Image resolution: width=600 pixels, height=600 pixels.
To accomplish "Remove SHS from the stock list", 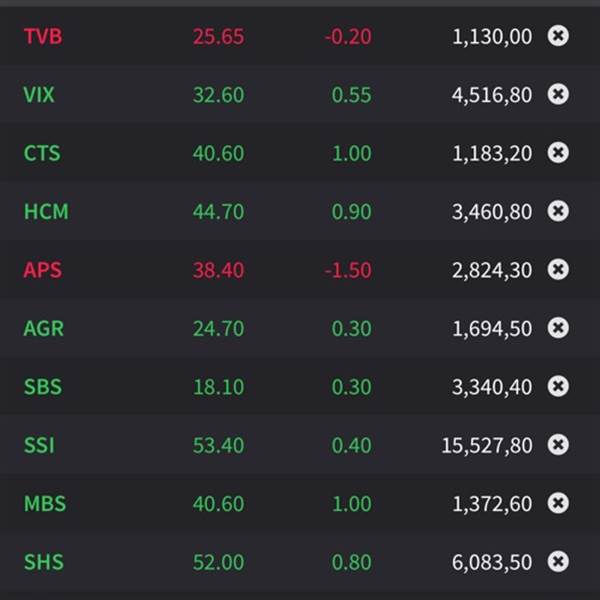I will [558, 562].
